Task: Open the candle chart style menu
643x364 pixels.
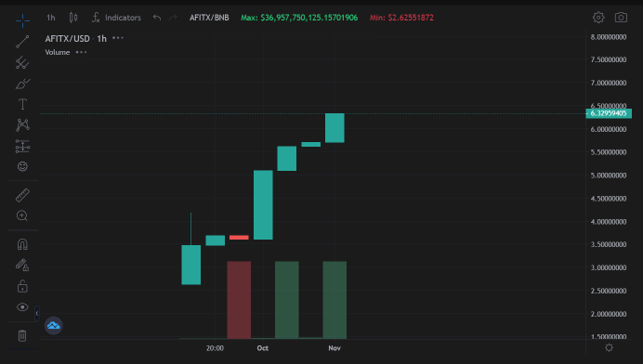Action: click(x=73, y=18)
